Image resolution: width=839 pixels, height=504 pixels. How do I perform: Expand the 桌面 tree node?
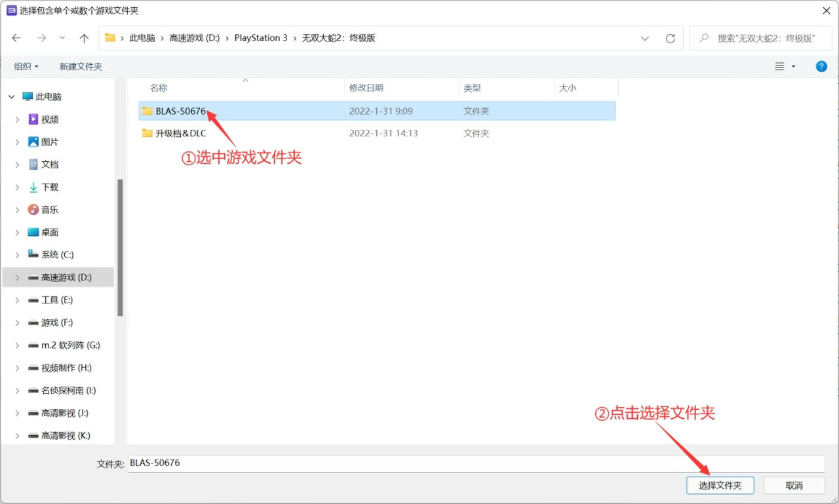pyautogui.click(x=17, y=232)
